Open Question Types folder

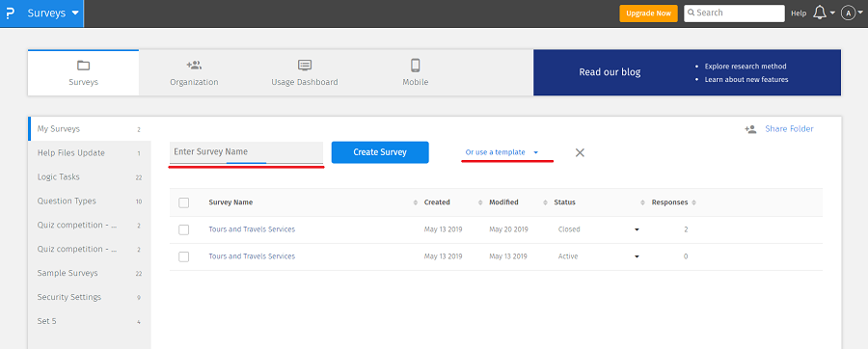pyautogui.click(x=89, y=201)
